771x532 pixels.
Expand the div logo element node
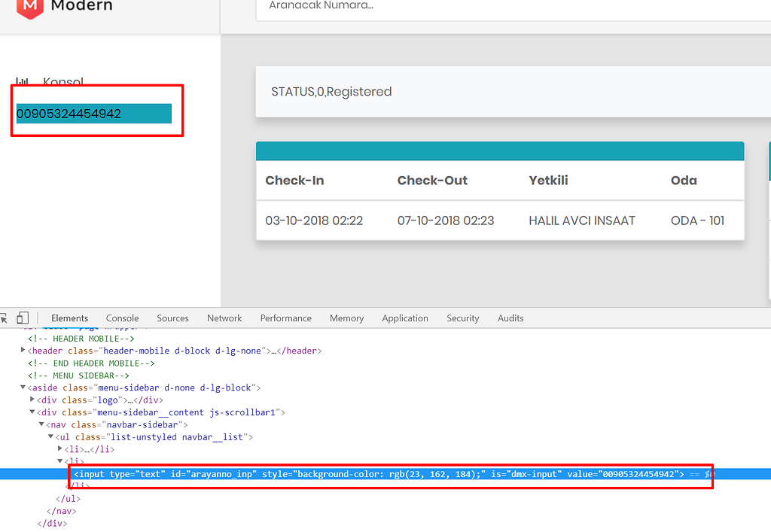point(32,400)
